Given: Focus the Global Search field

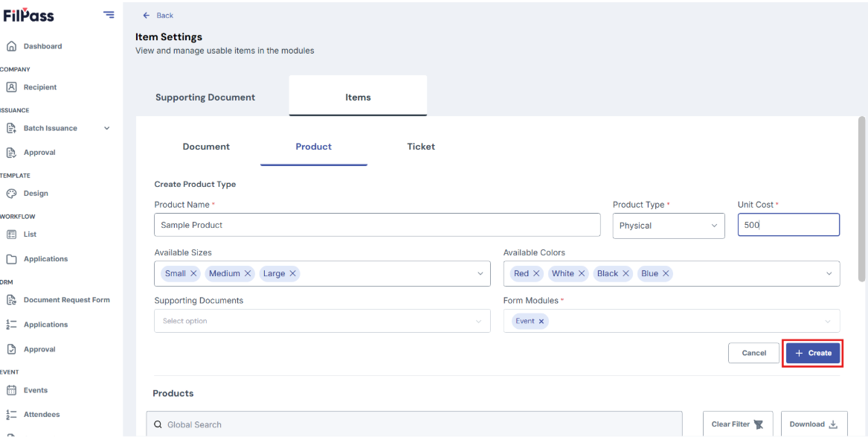Looking at the screenshot, I should pyautogui.click(x=414, y=424).
